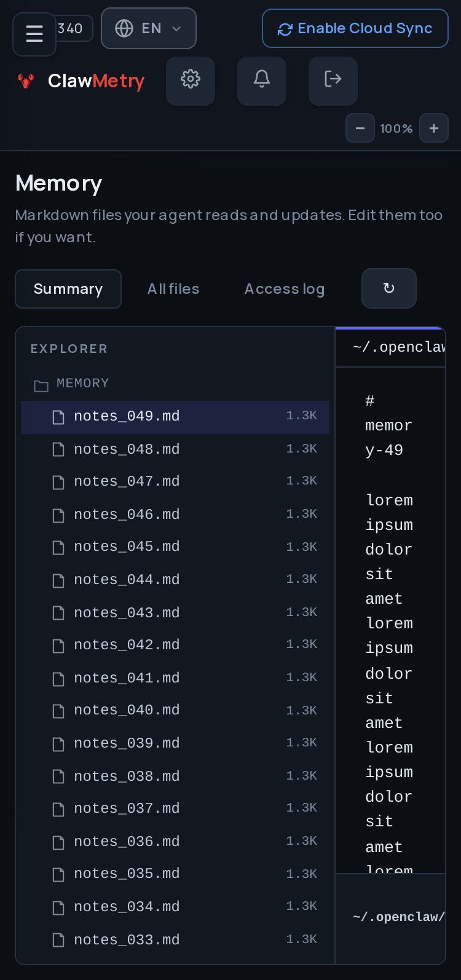Viewport: 461px width, 980px height.
Task: Open the hamburger navigation menu
Action: click(x=34, y=34)
